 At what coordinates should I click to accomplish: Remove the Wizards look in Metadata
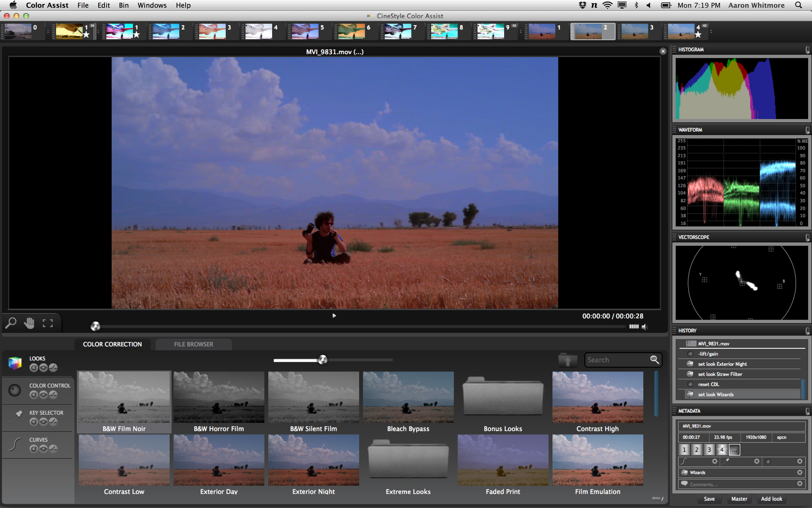pos(800,472)
